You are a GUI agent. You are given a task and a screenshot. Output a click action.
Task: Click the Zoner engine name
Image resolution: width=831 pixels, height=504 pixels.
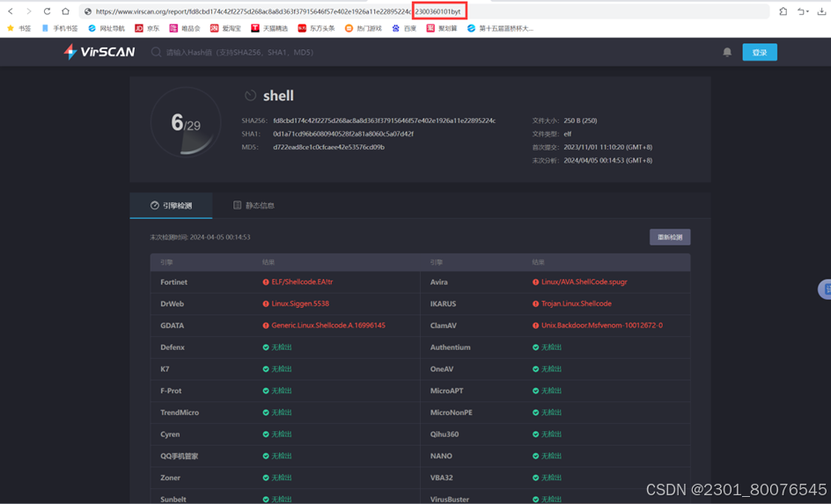(x=170, y=478)
